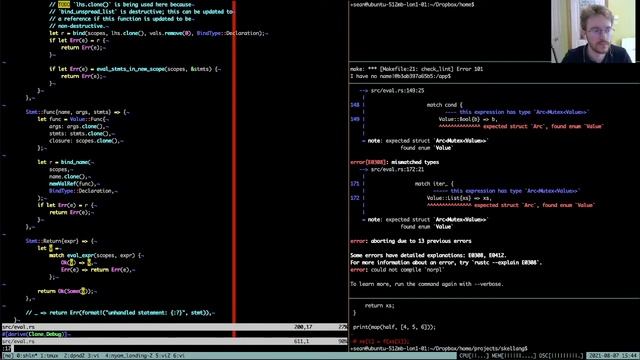The image size is (640, 360).
Task: Click 'newValRef(func),' line in editor
Action: [73, 184]
